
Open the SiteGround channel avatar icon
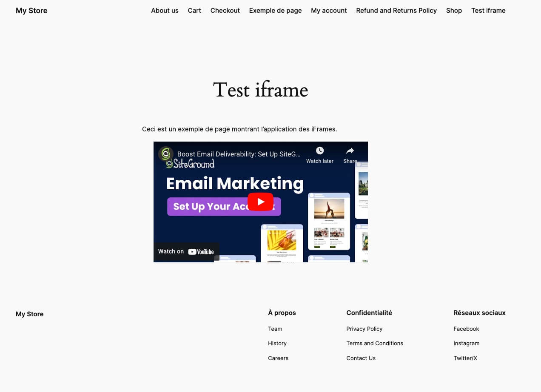click(166, 154)
